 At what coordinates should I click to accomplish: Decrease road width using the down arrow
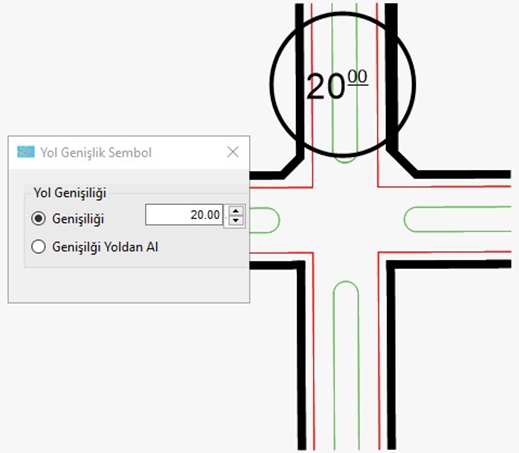point(236,220)
